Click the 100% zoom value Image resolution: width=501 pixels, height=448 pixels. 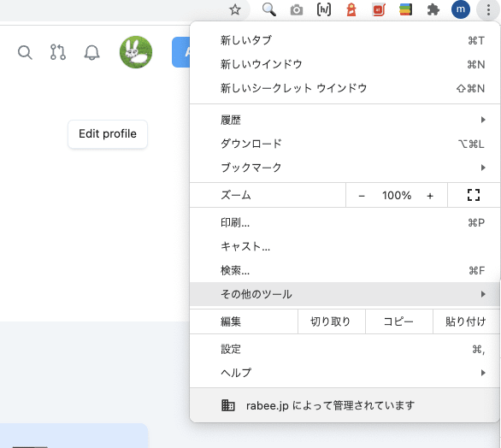pyautogui.click(x=397, y=195)
